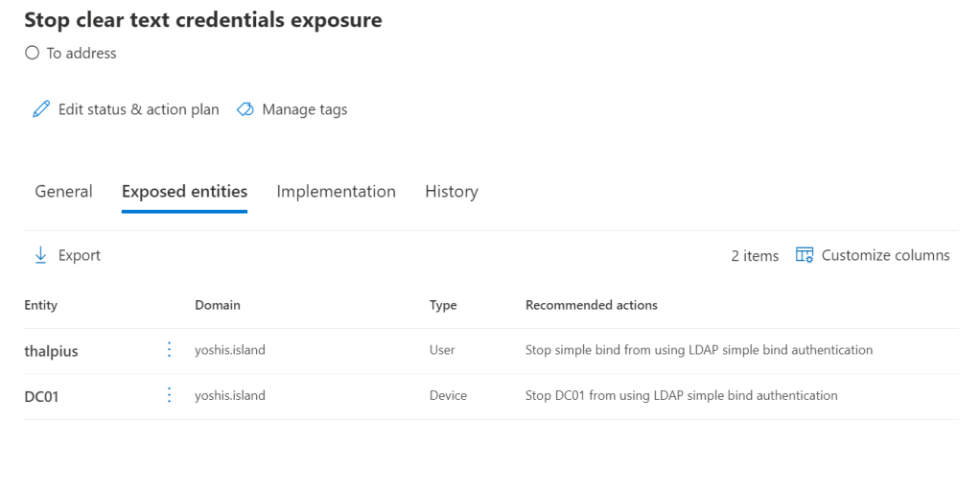
Task: Open the DC01 entity link
Action: point(41,396)
